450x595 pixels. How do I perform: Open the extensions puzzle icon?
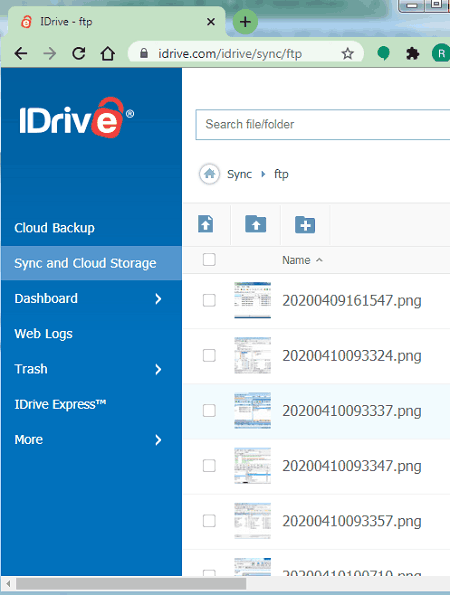[x=412, y=54]
